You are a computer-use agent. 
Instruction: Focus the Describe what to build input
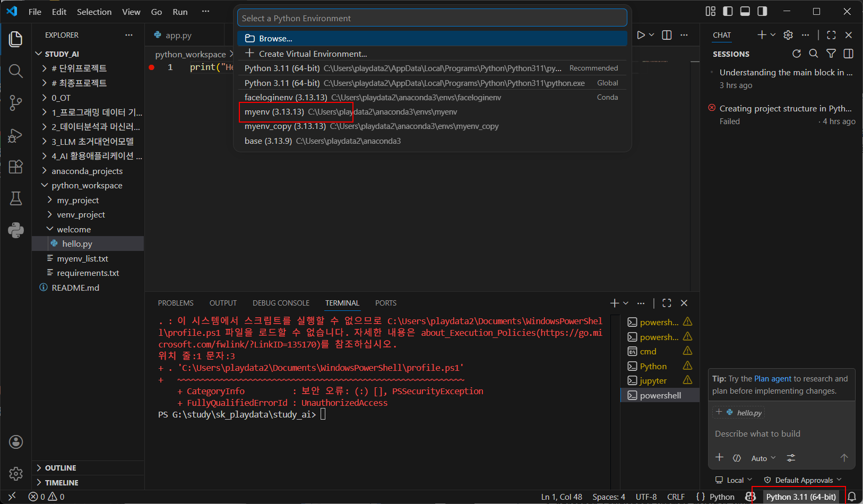(x=781, y=434)
